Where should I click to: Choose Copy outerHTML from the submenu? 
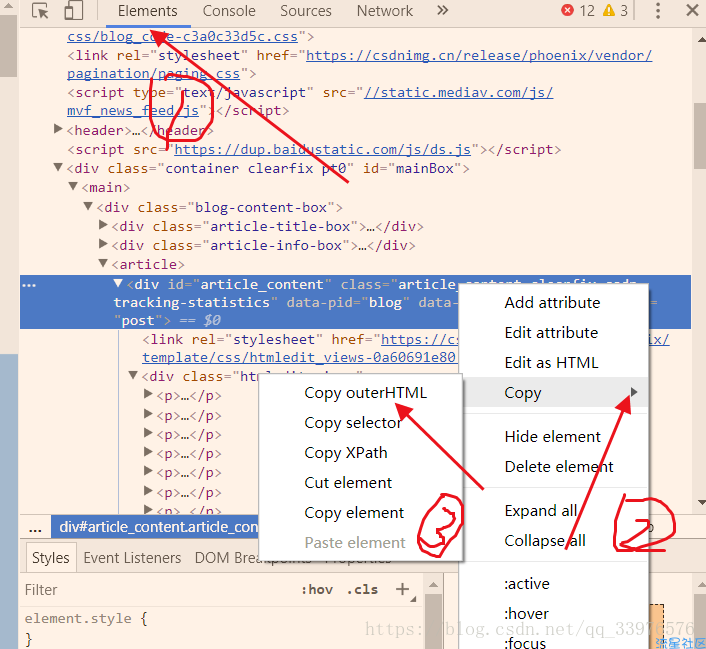coord(365,393)
